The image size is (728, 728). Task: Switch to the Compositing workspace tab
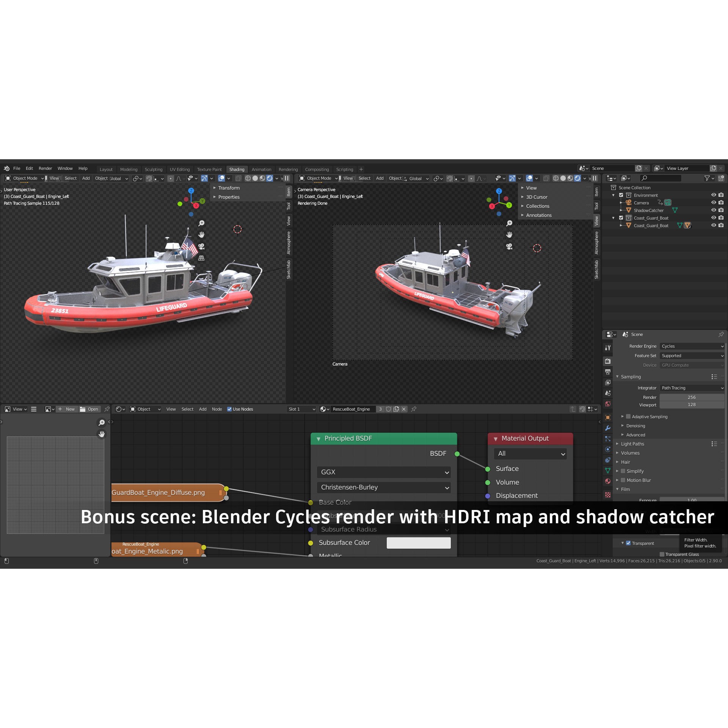[317, 169]
